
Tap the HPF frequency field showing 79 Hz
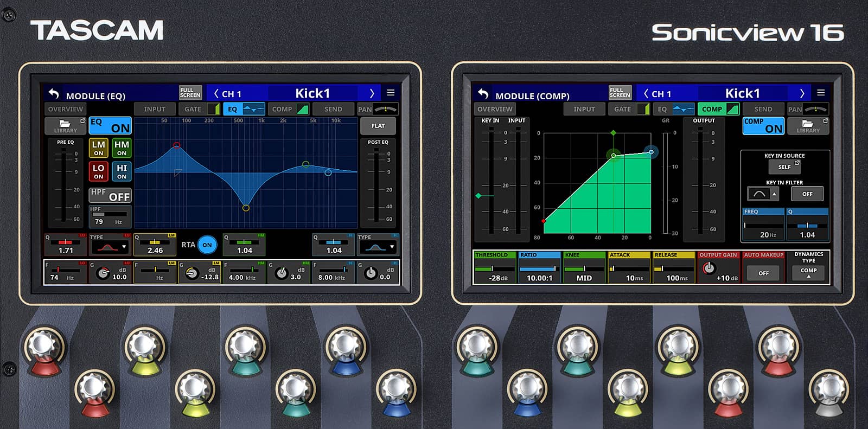110,216
